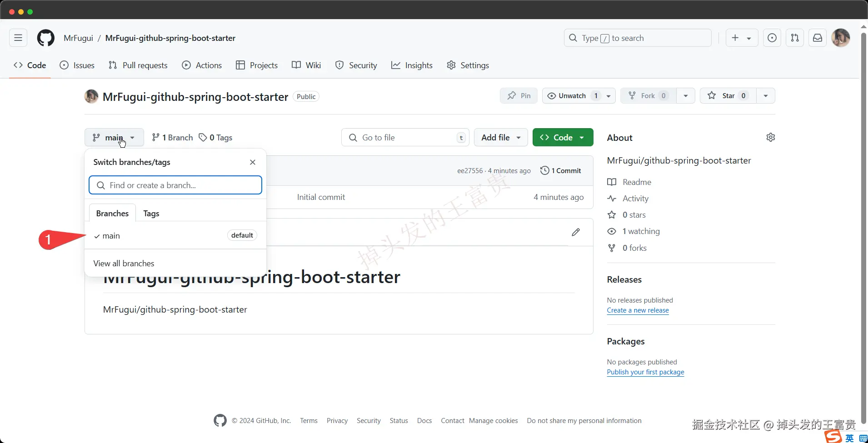
Task: Click Manage cookies in footer
Action: pos(494,421)
